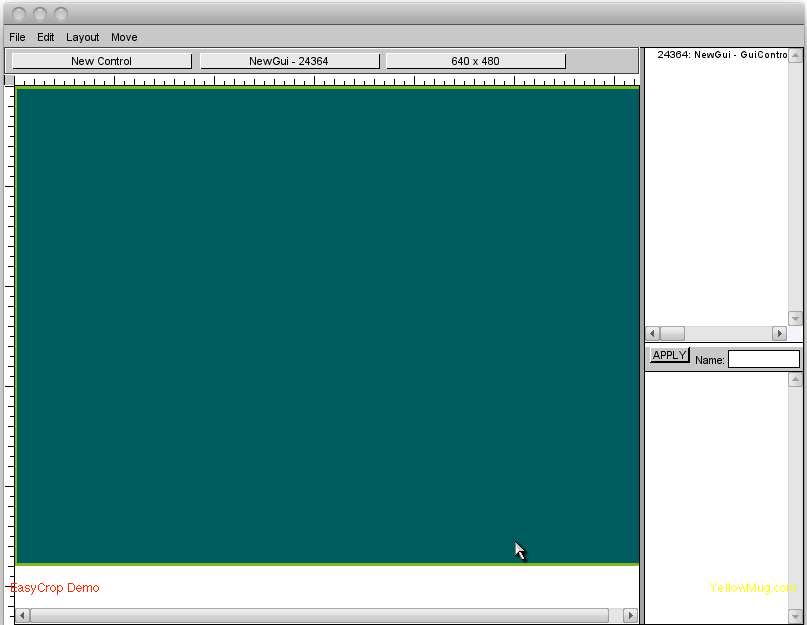
Task: Click the New Control button
Action: coord(101,61)
